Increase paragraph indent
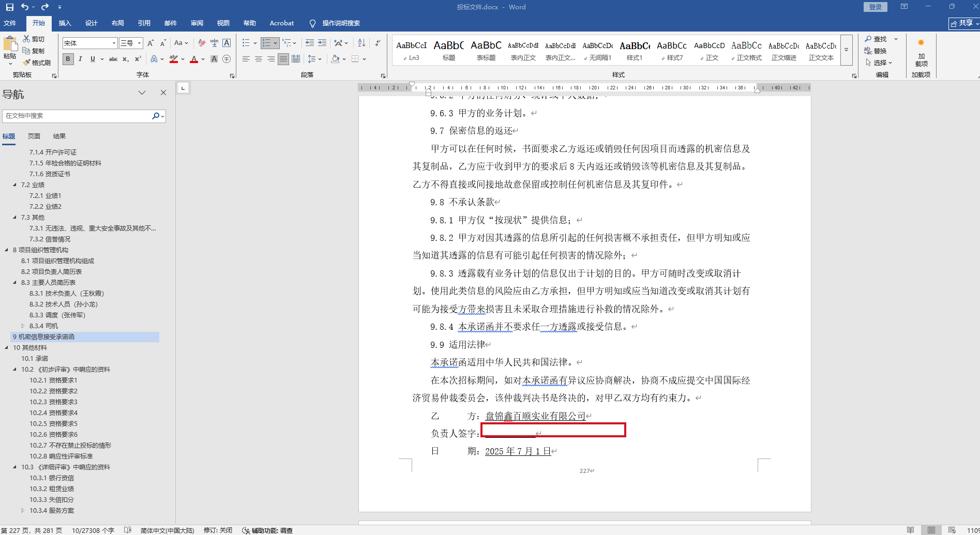The height and width of the screenshot is (535, 980). pyautogui.click(x=322, y=43)
